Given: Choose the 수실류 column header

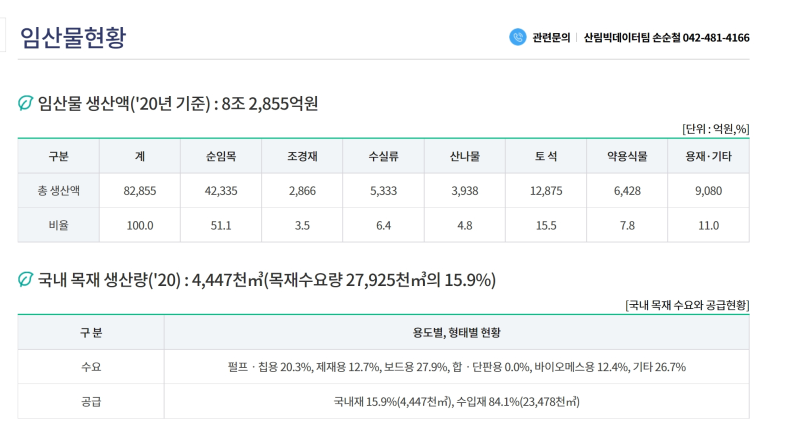Looking at the screenshot, I should (x=383, y=157).
